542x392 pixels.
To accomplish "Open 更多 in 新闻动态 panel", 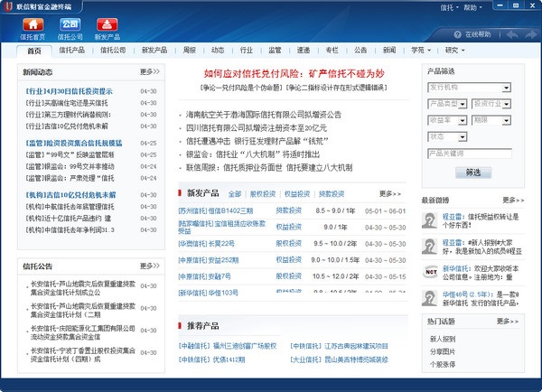I will pos(150,71).
